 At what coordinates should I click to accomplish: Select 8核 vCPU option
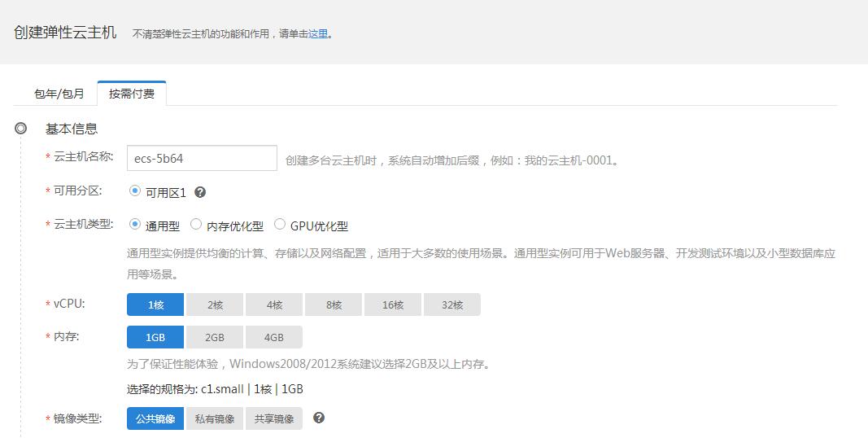pyautogui.click(x=334, y=304)
